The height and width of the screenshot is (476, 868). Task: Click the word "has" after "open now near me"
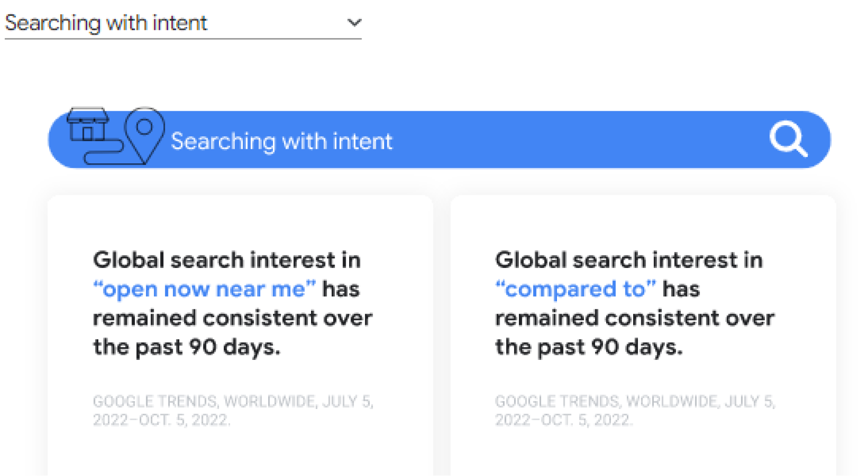341,289
